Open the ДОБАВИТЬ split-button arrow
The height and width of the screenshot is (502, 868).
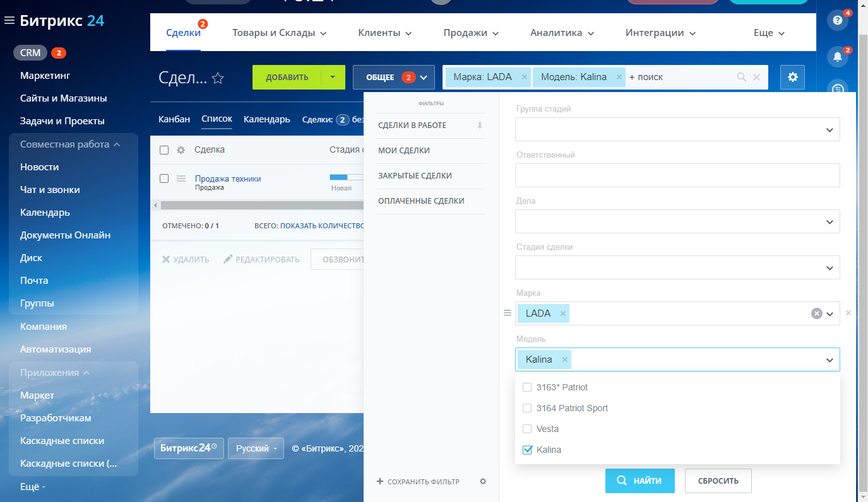(x=333, y=77)
